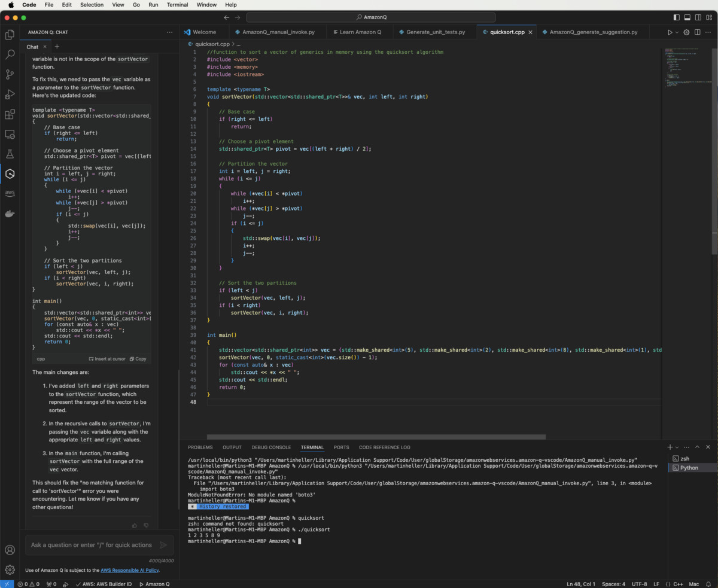
Task: Open the AWS Explorer sidebar icon
Action: click(10, 193)
